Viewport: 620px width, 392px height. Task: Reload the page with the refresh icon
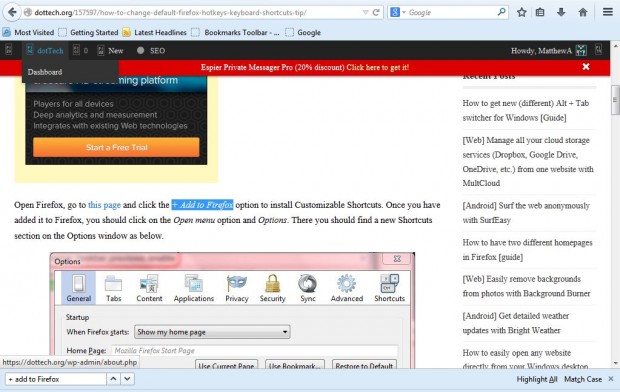(376, 13)
